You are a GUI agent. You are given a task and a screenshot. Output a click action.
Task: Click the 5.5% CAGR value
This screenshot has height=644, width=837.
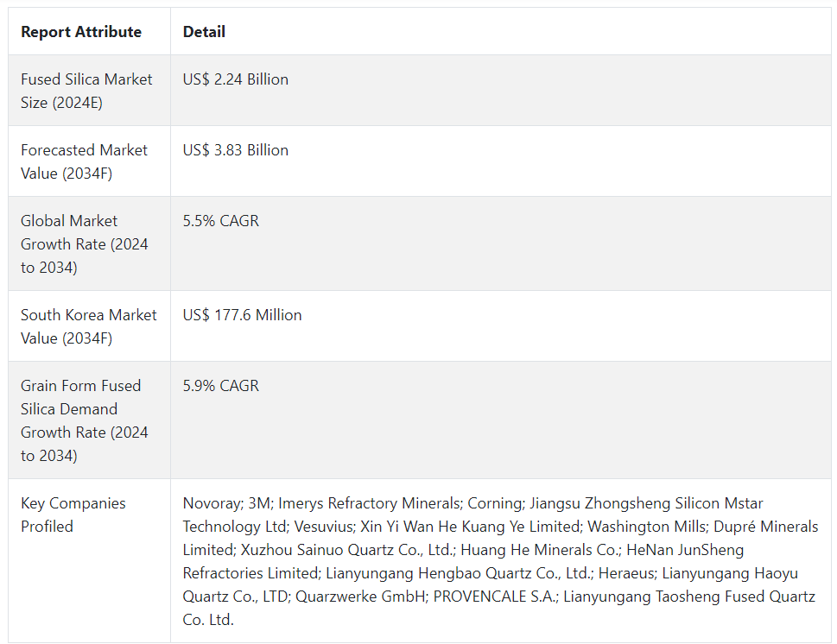click(x=221, y=221)
